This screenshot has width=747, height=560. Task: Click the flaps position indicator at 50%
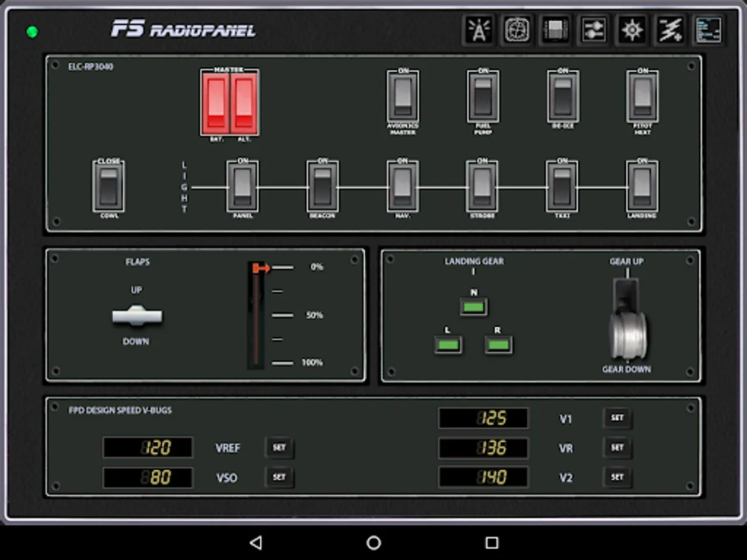click(282, 315)
